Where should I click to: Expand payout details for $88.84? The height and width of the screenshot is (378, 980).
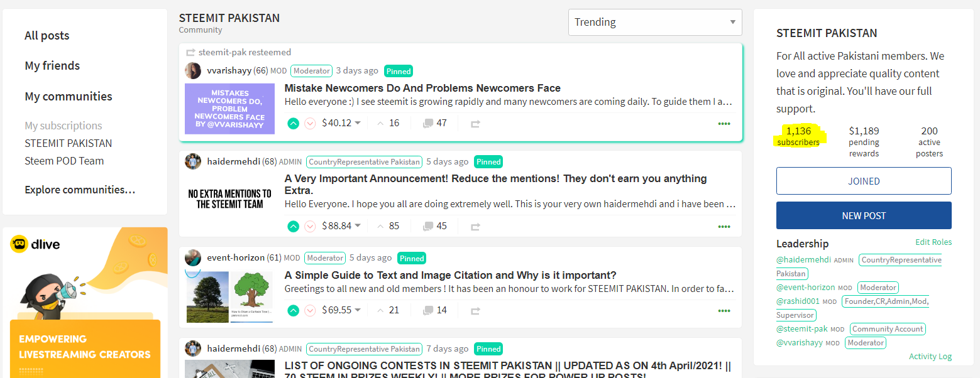point(341,226)
